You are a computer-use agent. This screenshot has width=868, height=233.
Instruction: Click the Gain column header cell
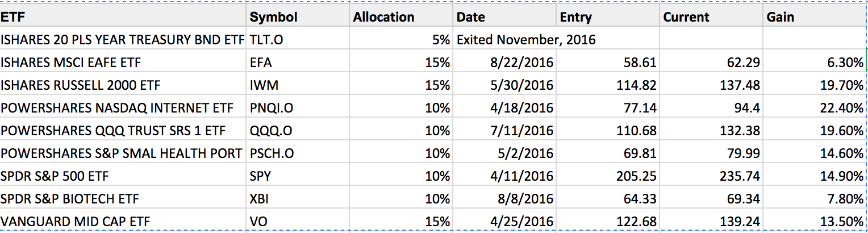coord(815,16)
